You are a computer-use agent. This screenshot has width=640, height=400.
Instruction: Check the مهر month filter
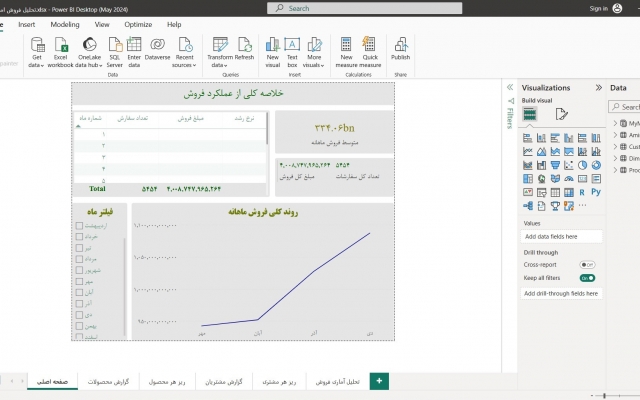(x=79, y=281)
